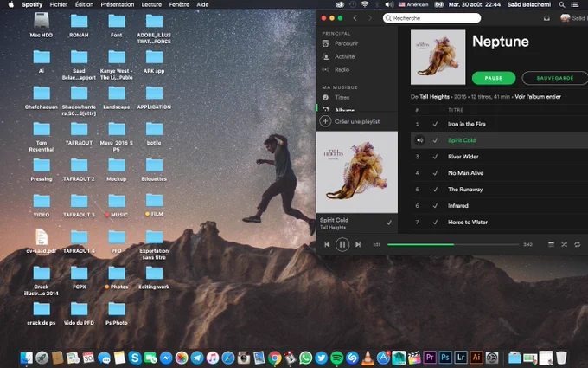
Task: Open Skype from the dock
Action: pos(135,358)
